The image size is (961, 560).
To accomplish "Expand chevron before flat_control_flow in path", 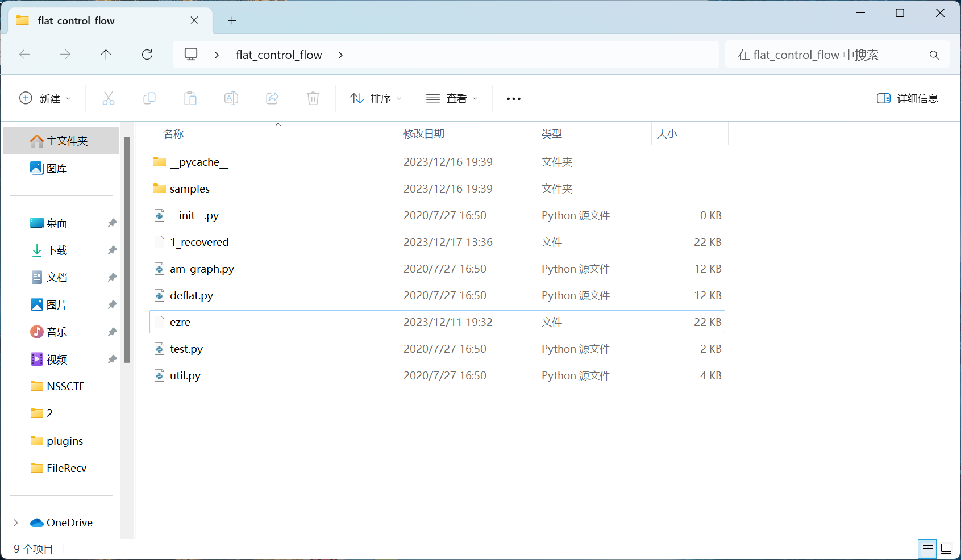I will [x=217, y=55].
